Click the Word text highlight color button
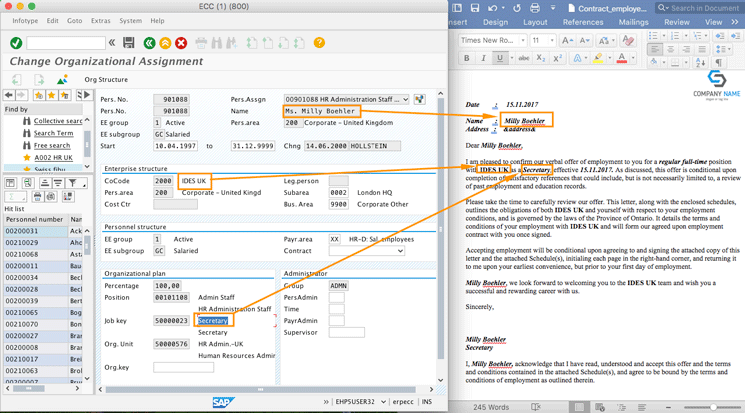This screenshot has height=413, width=745. tap(598, 58)
